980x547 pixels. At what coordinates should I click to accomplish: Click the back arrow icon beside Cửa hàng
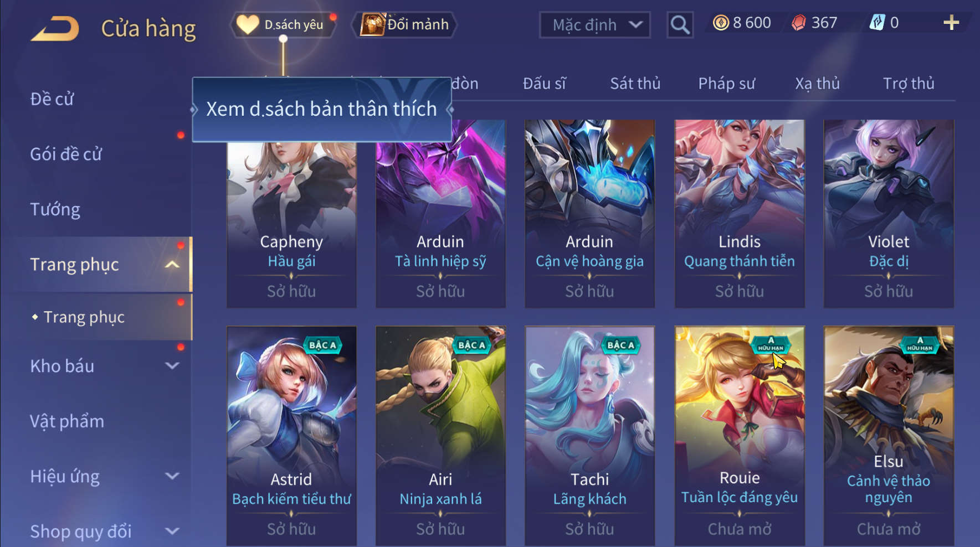54,29
